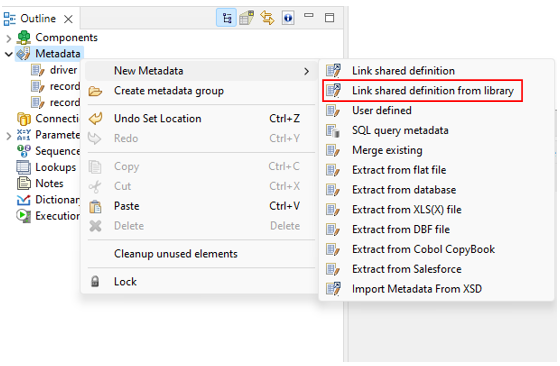The height and width of the screenshot is (366, 560).
Task: Select Extract from Salesforce
Action: coord(436,269)
